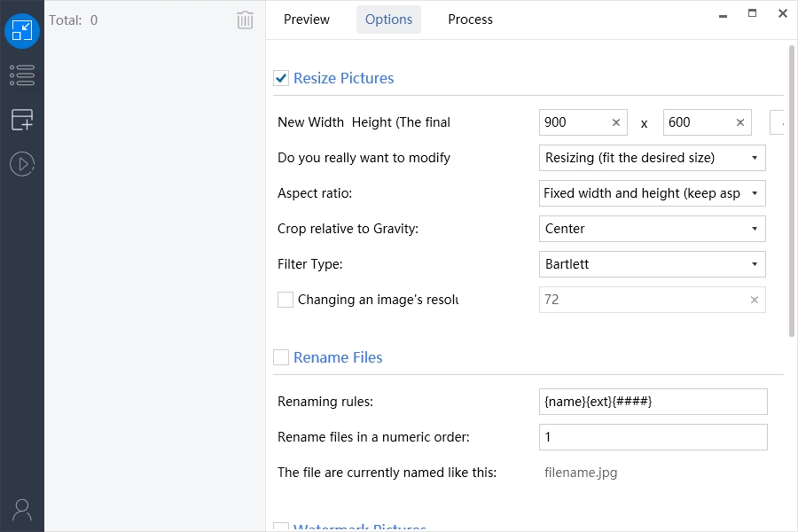
Task: Click the add window sidebar icon
Action: pos(22,120)
